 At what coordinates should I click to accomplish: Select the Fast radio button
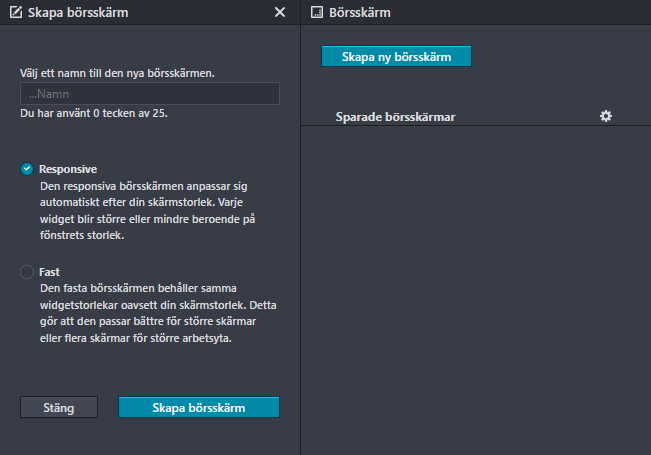point(27,272)
